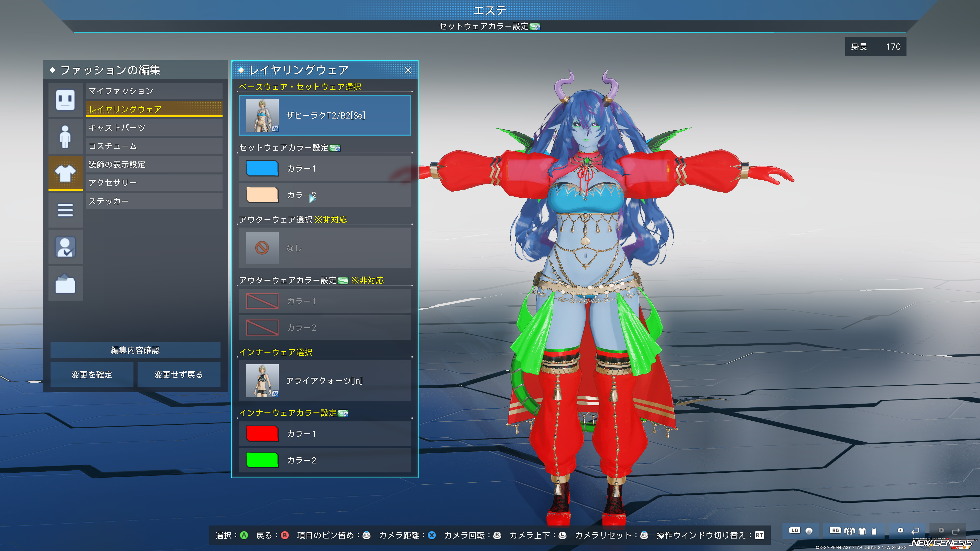Image resolution: width=980 pixels, height=551 pixels.
Task: Click the アライアクォーツ innerwear thumbnail image
Action: pyautogui.click(x=262, y=381)
